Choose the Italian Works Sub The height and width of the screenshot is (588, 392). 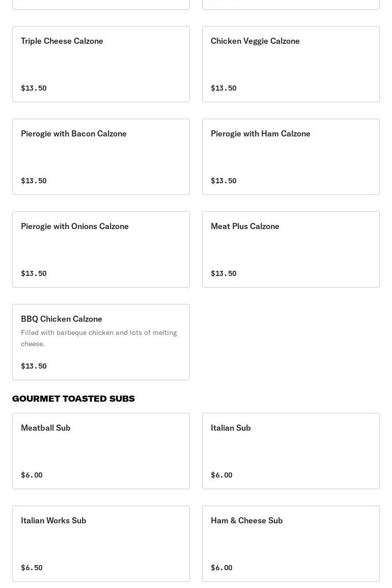click(101, 544)
